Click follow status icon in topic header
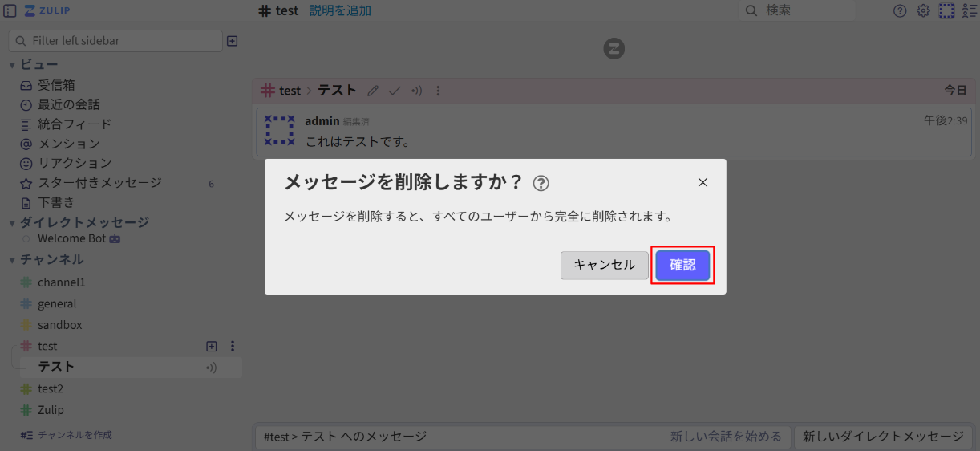 [x=416, y=91]
